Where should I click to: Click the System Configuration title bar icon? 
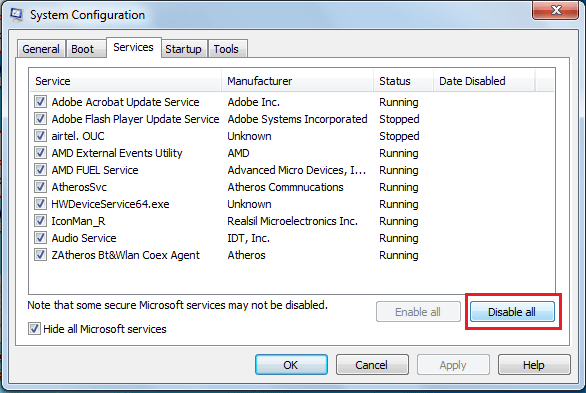tap(16, 15)
